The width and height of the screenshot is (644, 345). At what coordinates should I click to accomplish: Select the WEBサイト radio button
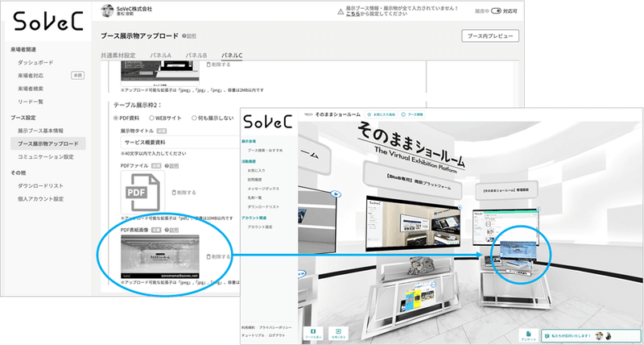151,118
